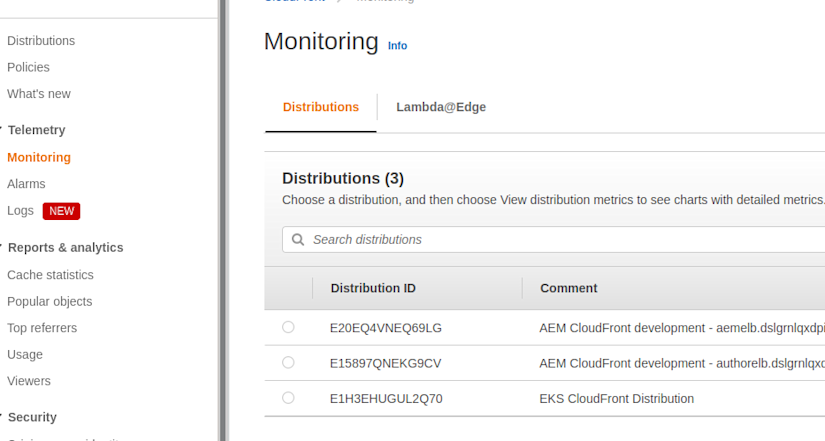This screenshot has width=825, height=441.
Task: Click the sidebar resize divider handle
Action: click(223, 220)
